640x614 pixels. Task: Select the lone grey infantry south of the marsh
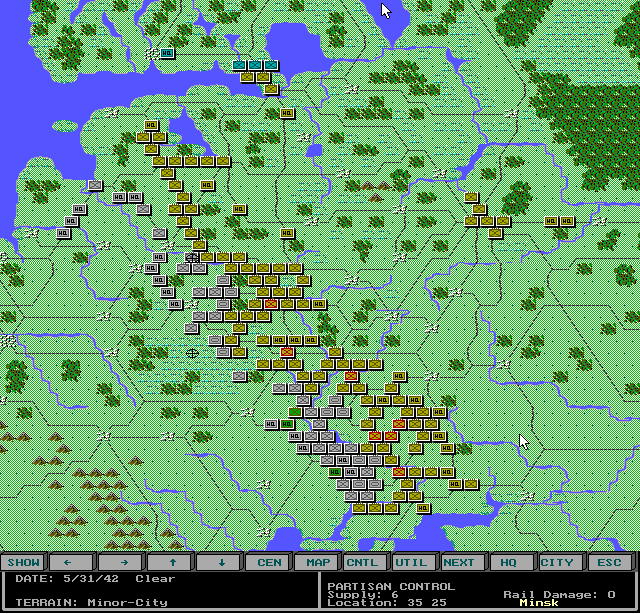pyautogui.click(x=239, y=376)
